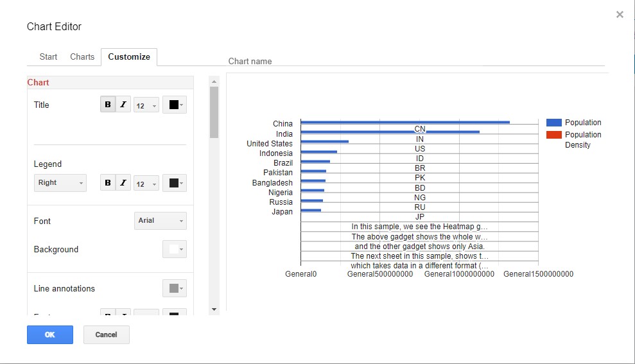Switch to the Start tab

click(x=48, y=56)
